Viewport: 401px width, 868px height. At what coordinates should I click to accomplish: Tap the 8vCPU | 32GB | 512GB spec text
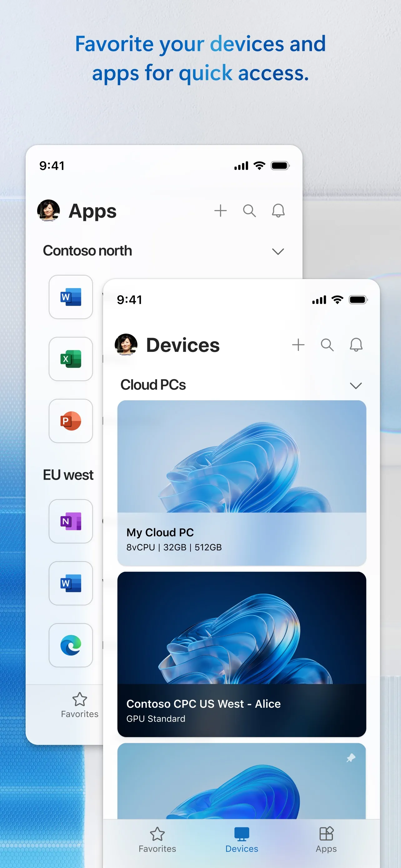coord(174,547)
